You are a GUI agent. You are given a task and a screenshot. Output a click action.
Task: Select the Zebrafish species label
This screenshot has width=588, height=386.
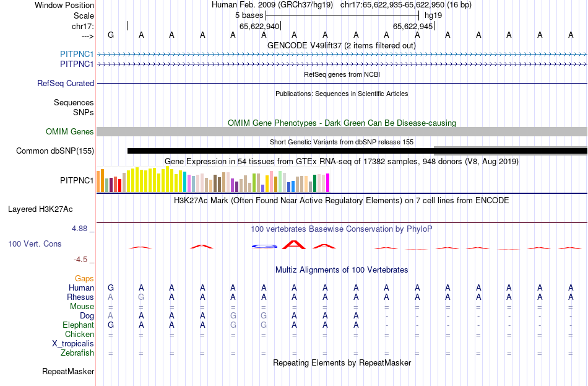point(77,353)
